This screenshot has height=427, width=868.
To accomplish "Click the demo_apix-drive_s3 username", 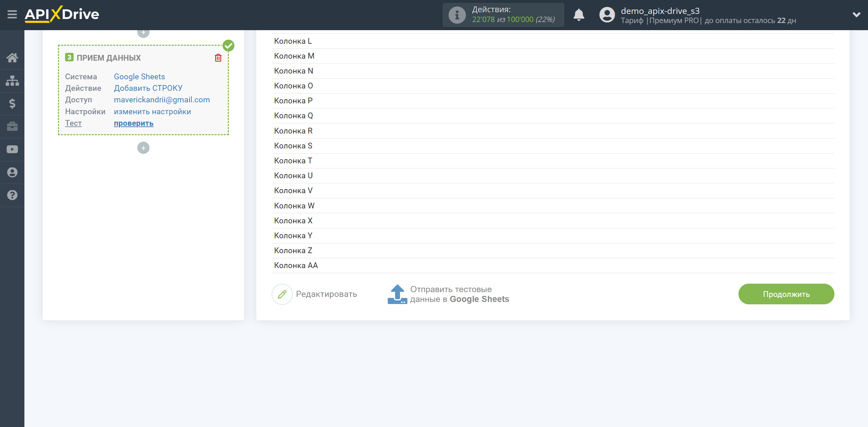I will click(660, 11).
